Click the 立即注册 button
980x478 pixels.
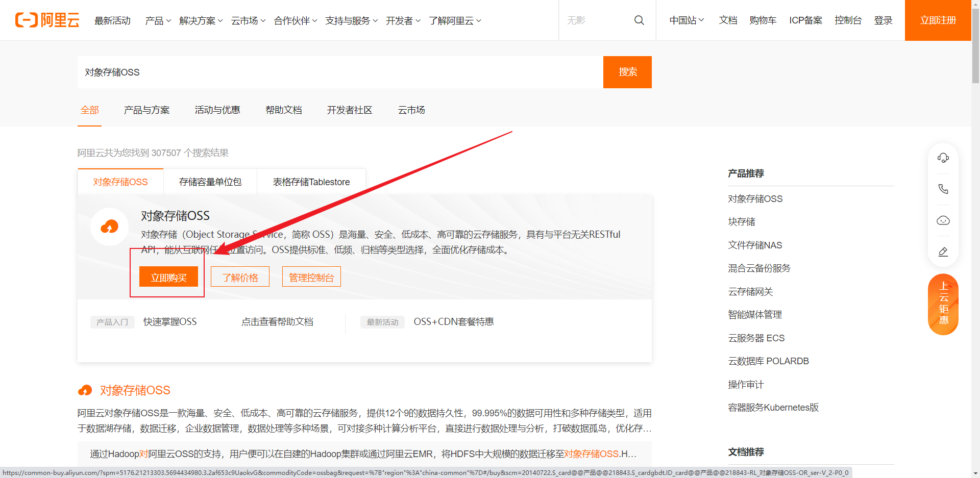pos(938,20)
